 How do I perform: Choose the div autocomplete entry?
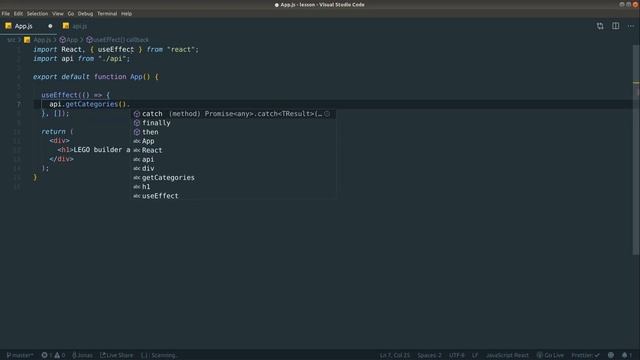[233, 169]
